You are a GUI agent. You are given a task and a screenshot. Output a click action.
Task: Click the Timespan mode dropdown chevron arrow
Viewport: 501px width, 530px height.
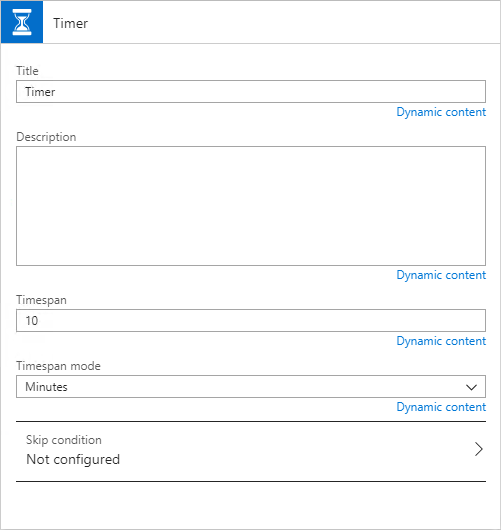471,387
